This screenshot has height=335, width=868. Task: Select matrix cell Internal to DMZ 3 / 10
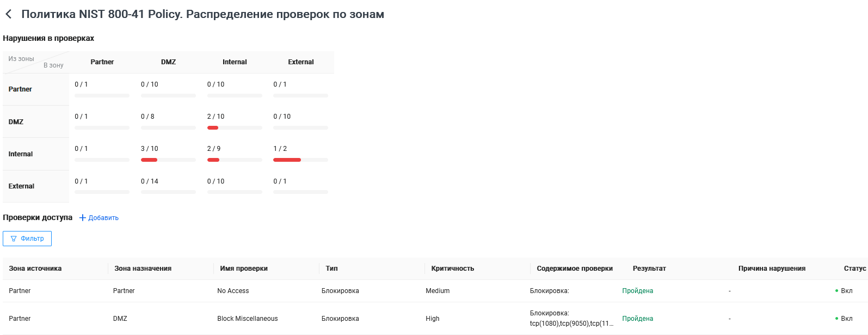pos(168,154)
